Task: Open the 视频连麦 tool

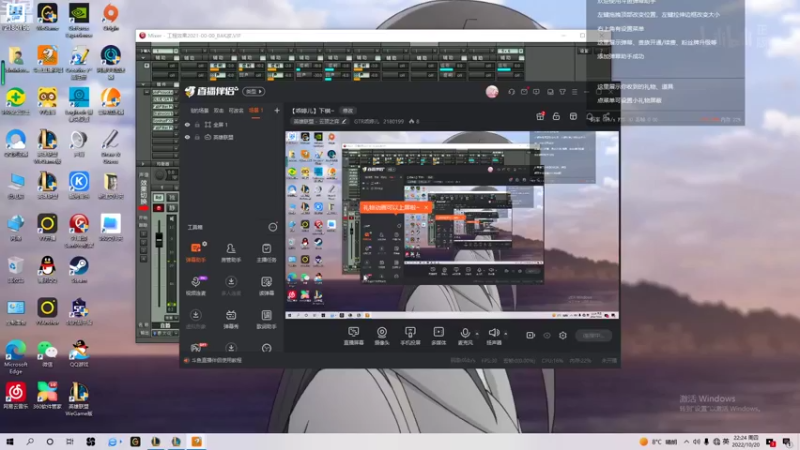Action: click(x=195, y=286)
